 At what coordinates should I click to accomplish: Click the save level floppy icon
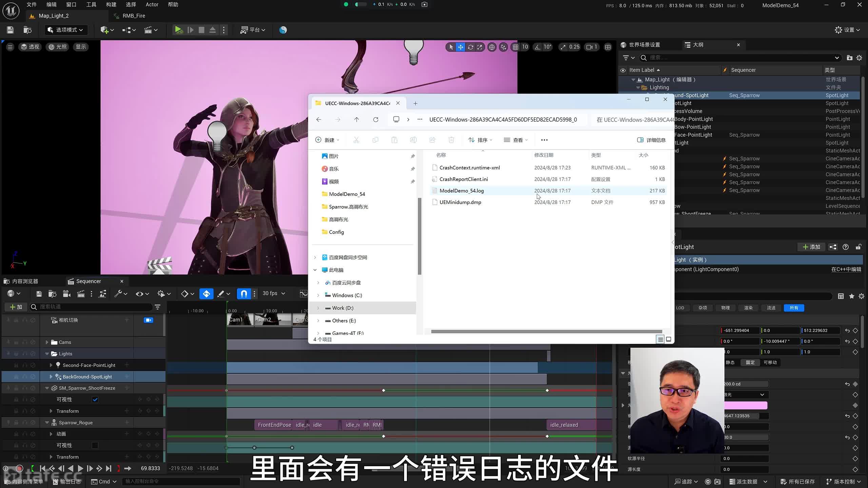tap(10, 30)
